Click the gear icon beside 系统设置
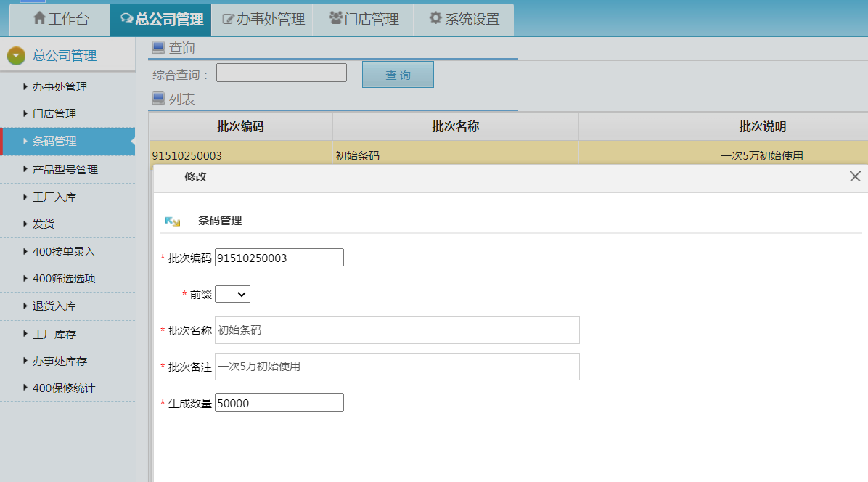Image resolution: width=868 pixels, height=482 pixels. point(435,18)
